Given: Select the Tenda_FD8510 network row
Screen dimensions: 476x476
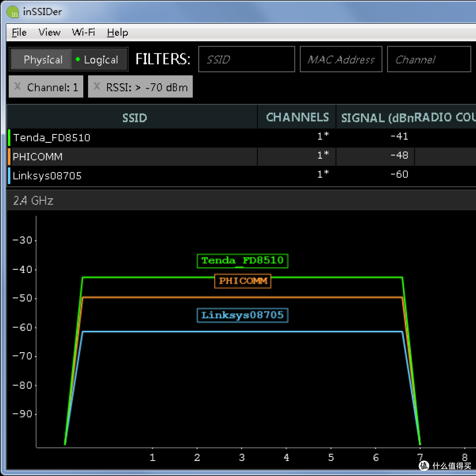Looking at the screenshot, I should click(x=242, y=138).
